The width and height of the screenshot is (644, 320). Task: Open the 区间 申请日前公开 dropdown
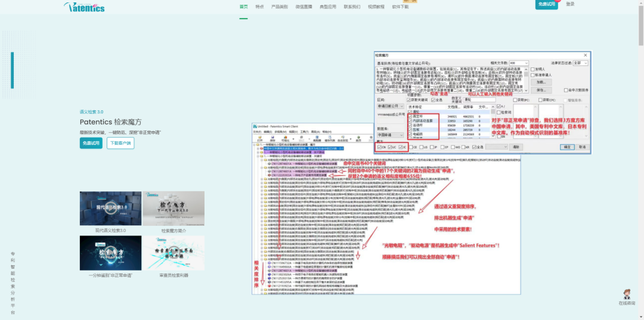click(391, 106)
